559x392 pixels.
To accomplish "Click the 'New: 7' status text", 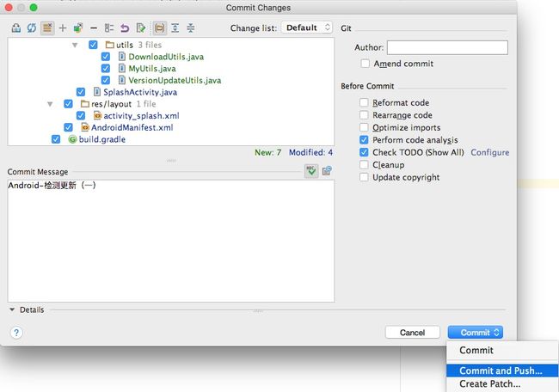I will (267, 152).
